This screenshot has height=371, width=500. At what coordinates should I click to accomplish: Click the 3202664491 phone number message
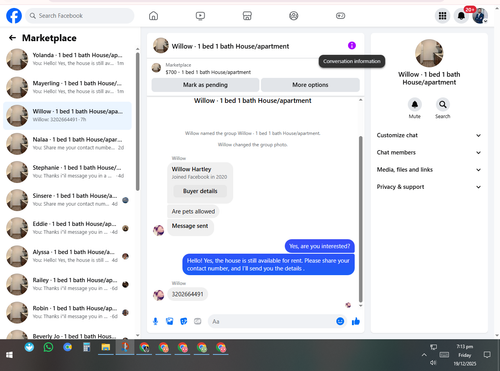[187, 294]
